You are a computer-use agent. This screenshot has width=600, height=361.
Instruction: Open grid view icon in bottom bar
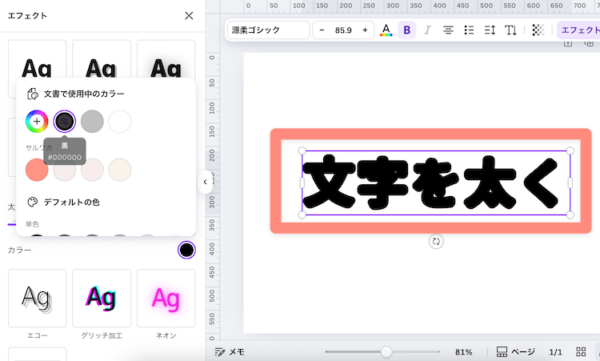581,352
